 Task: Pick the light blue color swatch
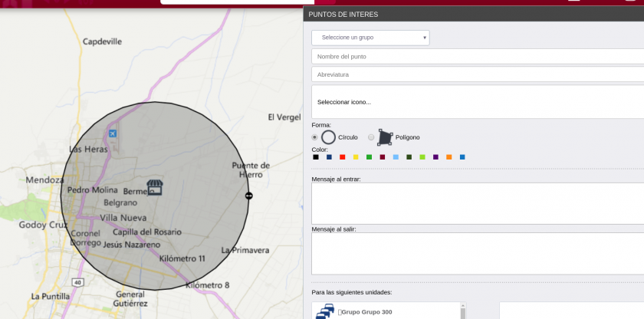click(396, 157)
